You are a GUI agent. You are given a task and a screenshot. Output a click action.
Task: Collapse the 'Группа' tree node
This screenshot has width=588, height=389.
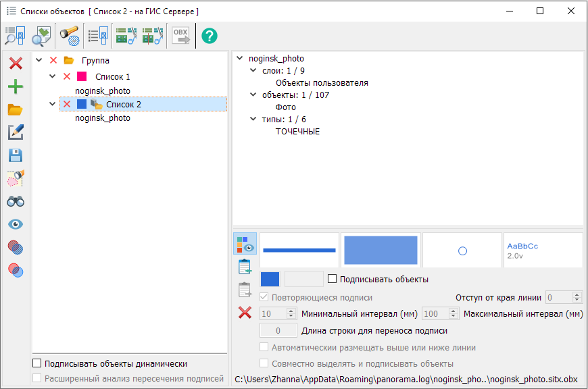39,61
